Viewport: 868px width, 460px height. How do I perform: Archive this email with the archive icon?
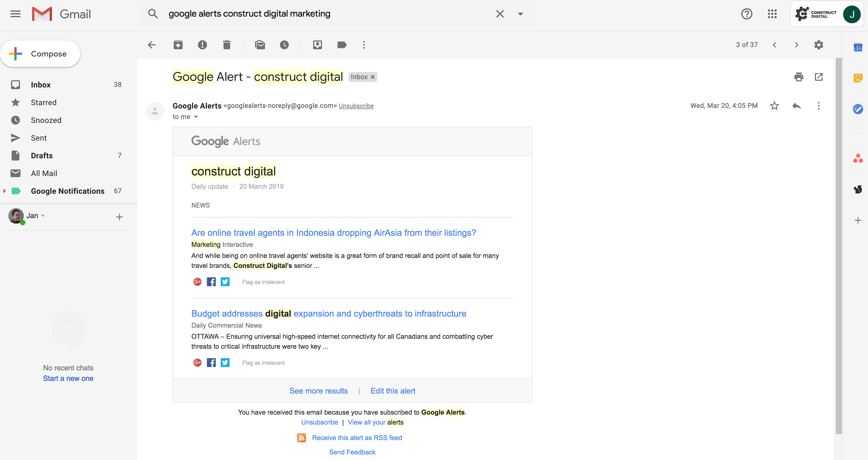(178, 45)
